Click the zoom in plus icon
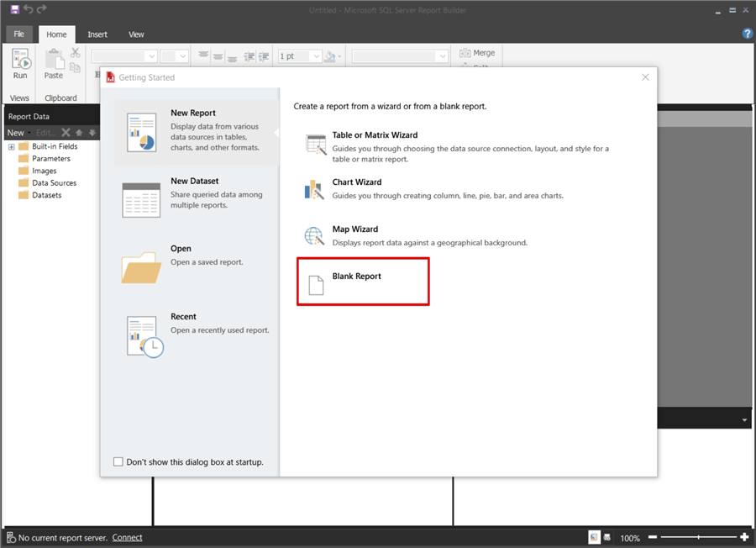Screen dimensions: 756x548 click(745, 537)
